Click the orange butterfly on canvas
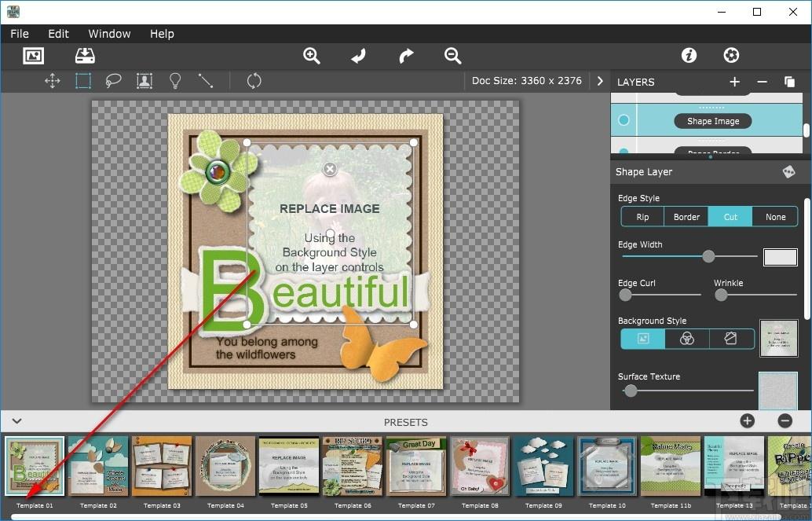 381,346
